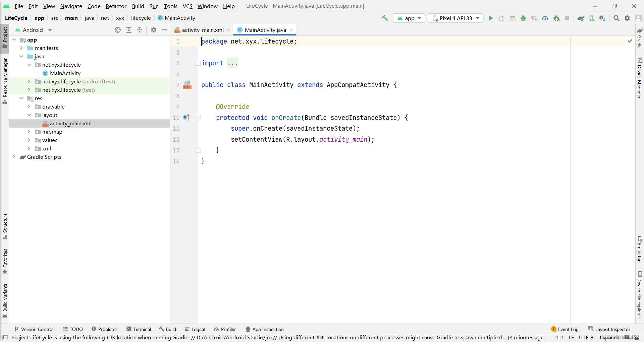Expand all in Project panel
This screenshot has height=342, width=644.
pyautogui.click(x=129, y=30)
